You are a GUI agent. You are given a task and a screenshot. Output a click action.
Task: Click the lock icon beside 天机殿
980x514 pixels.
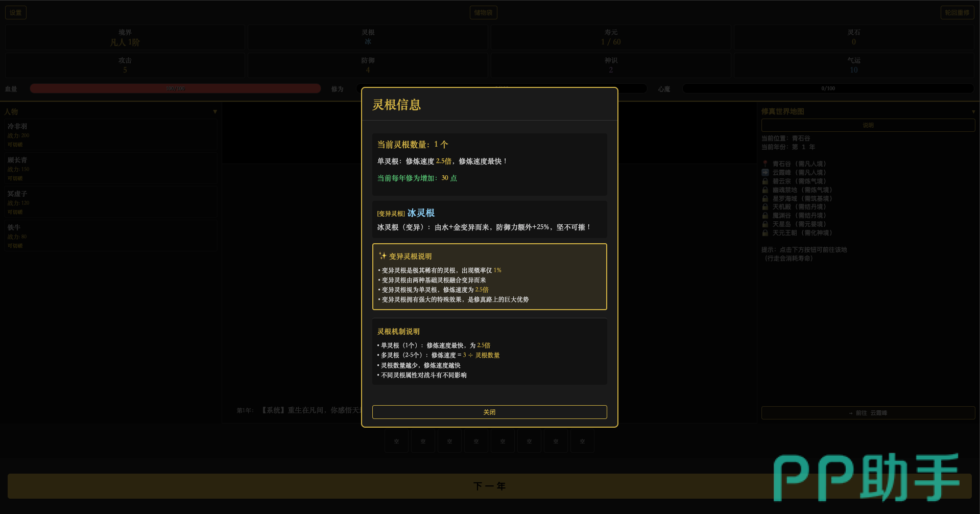(x=765, y=207)
